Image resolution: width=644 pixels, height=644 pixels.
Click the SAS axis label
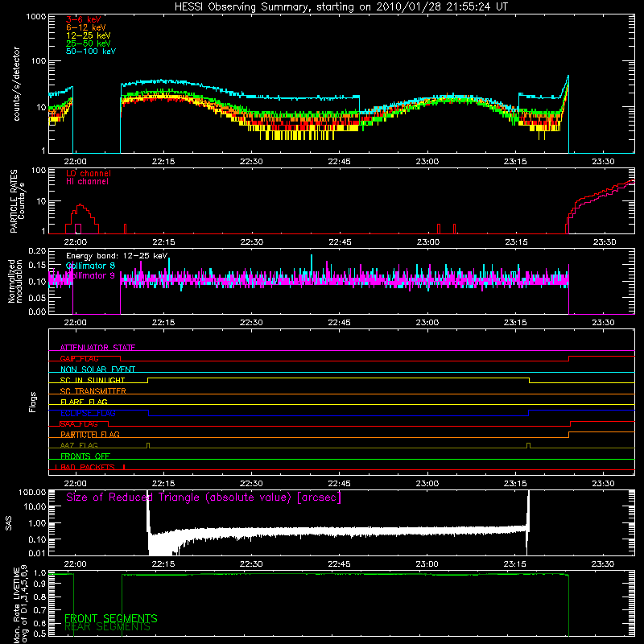tap(9, 522)
